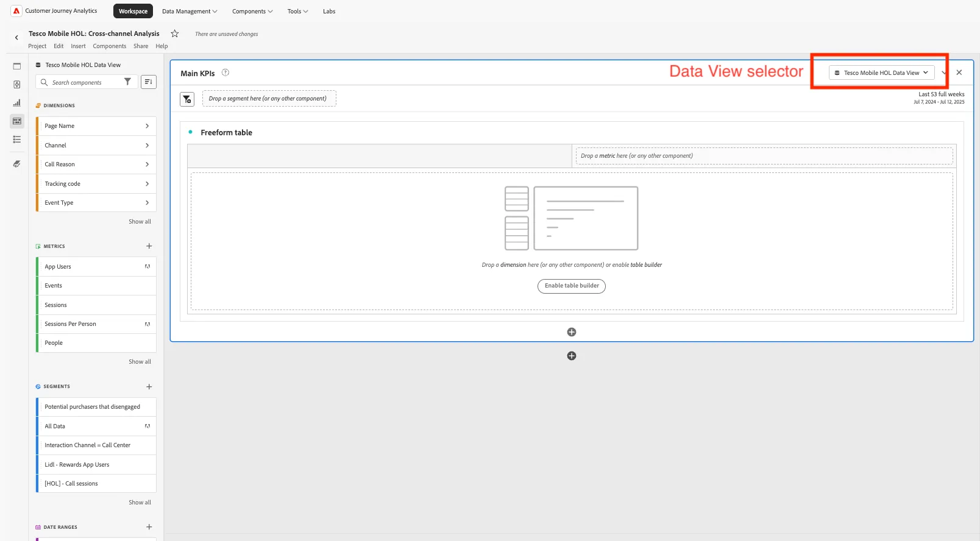
Task: Open the Insert menu
Action: click(x=78, y=46)
